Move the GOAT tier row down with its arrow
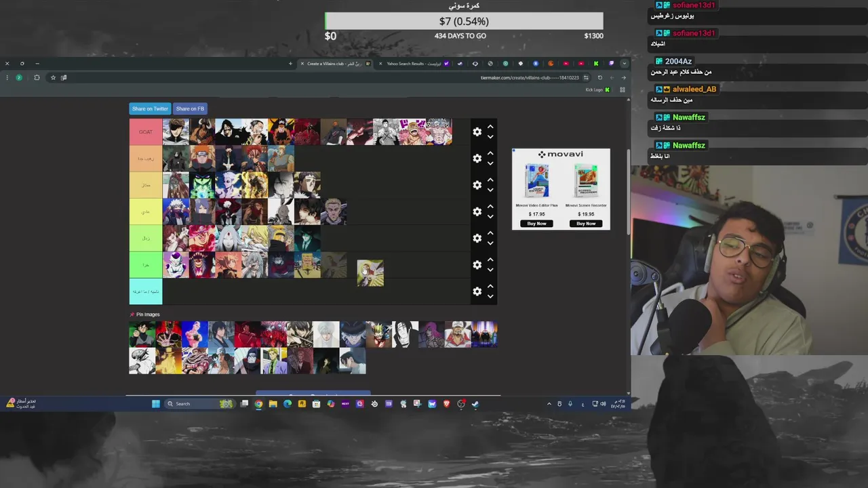The width and height of the screenshot is (868, 488). pos(490,138)
